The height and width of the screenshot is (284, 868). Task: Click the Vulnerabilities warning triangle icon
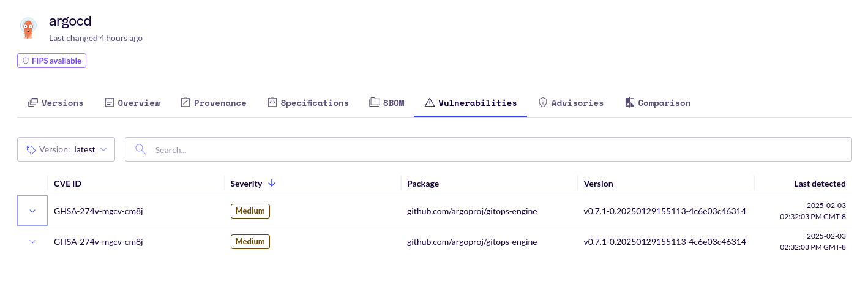point(429,103)
